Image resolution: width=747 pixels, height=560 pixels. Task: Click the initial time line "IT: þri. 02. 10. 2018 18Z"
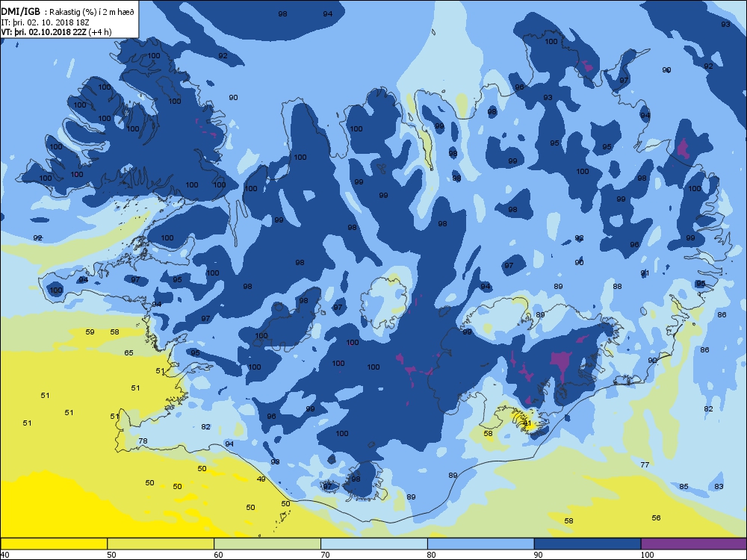pos(45,22)
